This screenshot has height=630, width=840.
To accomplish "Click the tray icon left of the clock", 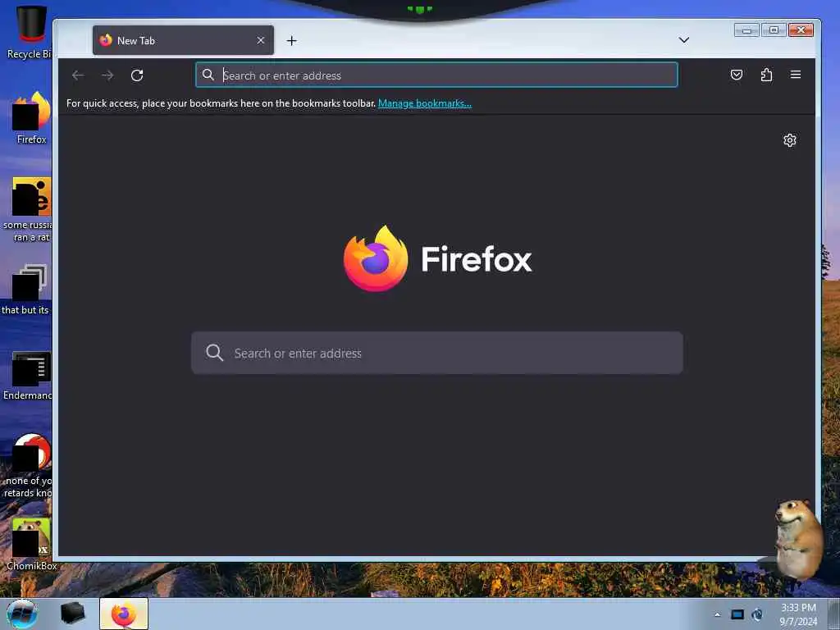I will coord(757,614).
